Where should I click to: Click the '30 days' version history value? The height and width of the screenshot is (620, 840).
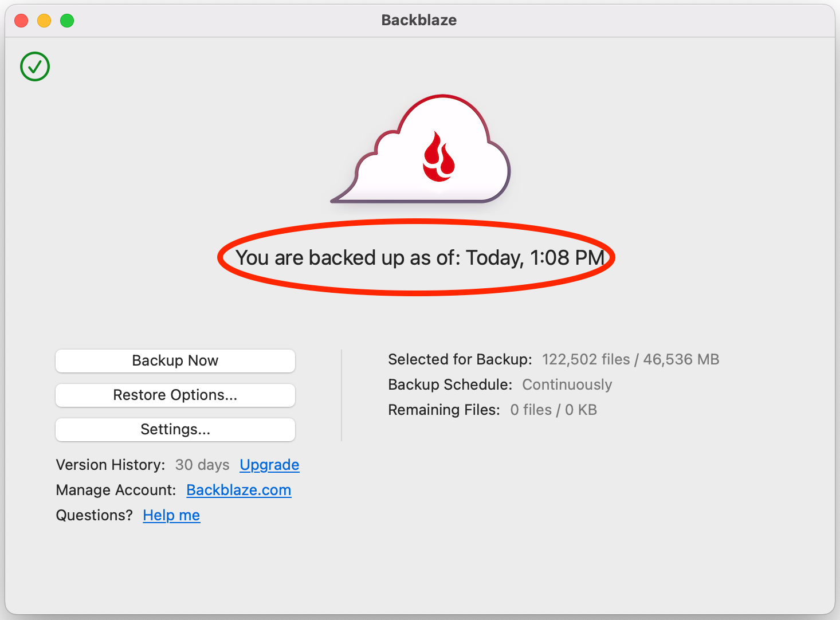(202, 465)
